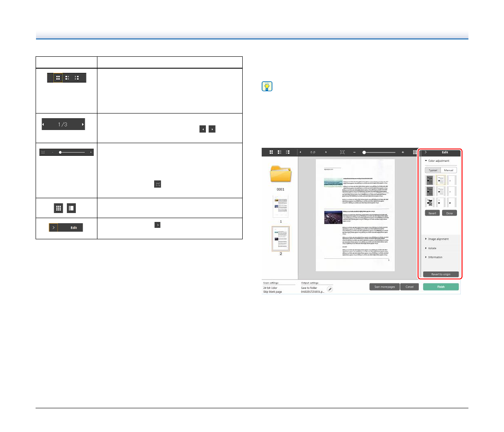Viewport: 504px width, 432px height.
Task: Click the Scan more pages button
Action: click(384, 287)
